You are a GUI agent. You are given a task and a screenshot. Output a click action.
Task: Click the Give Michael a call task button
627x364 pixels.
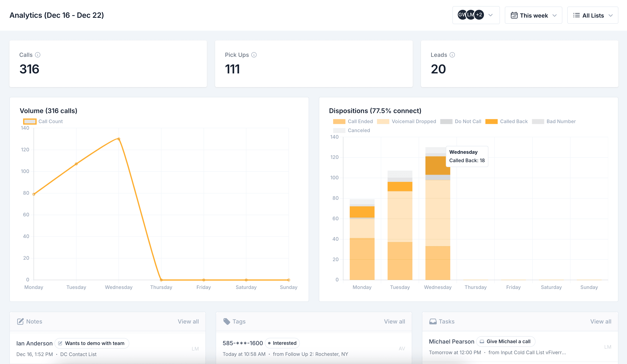(505, 341)
